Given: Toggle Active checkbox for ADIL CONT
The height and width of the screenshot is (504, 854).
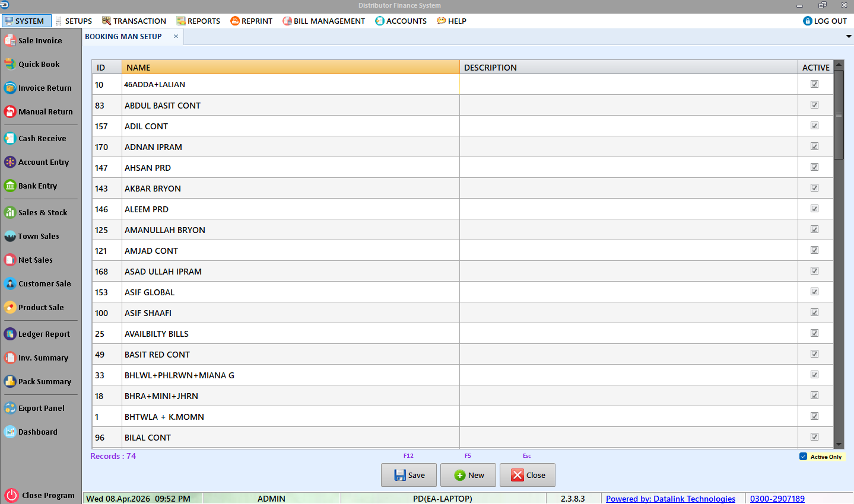Looking at the screenshot, I should (x=814, y=126).
